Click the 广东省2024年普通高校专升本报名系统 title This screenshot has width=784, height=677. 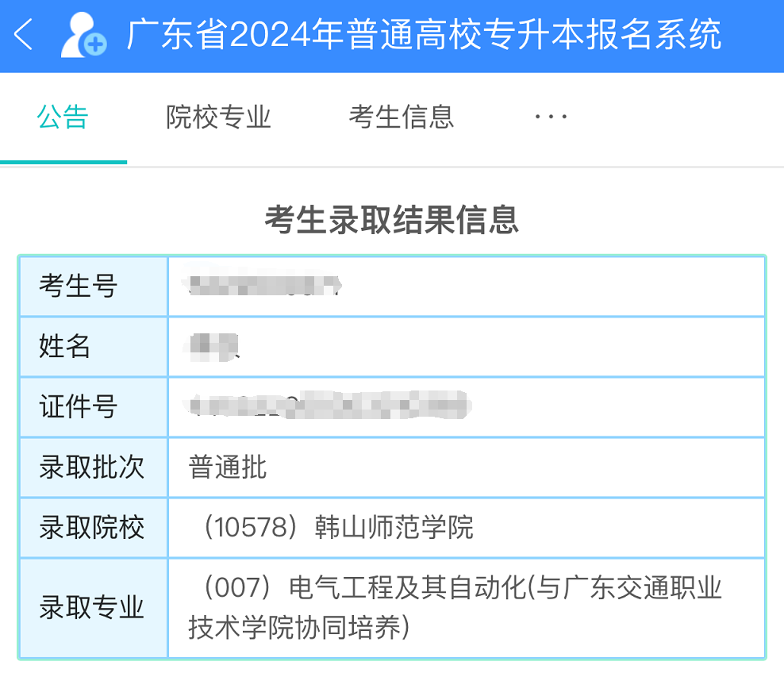click(x=424, y=36)
